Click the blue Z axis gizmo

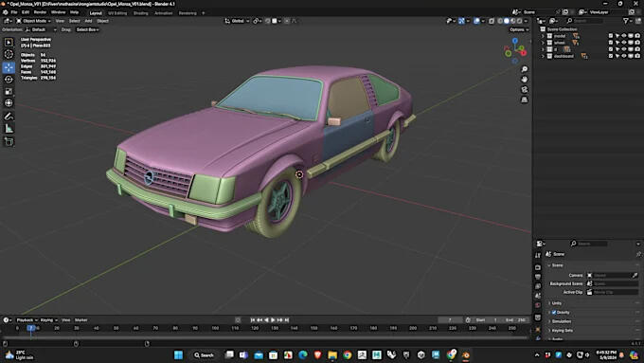(x=515, y=41)
